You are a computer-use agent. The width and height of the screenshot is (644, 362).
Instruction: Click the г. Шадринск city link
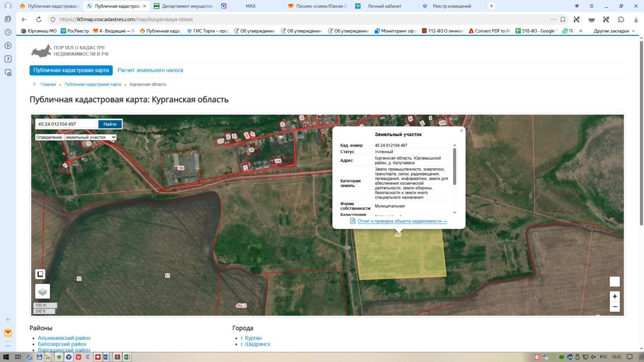point(255,344)
